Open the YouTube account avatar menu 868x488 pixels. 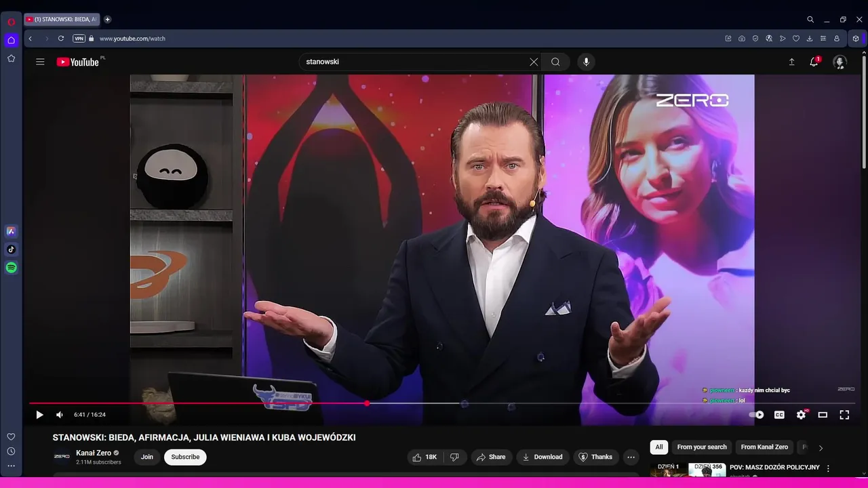(840, 62)
